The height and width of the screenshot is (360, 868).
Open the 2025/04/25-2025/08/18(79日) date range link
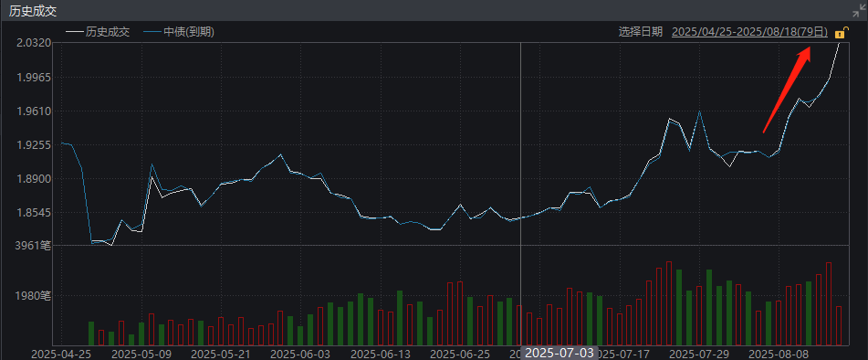pyautogui.click(x=749, y=32)
